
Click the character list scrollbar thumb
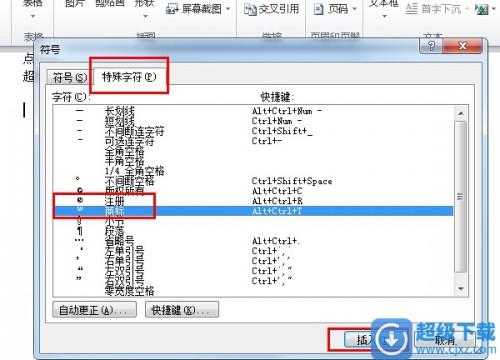click(461, 197)
